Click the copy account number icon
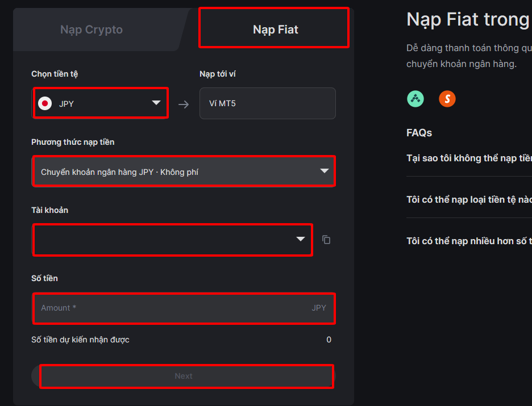 coord(326,240)
